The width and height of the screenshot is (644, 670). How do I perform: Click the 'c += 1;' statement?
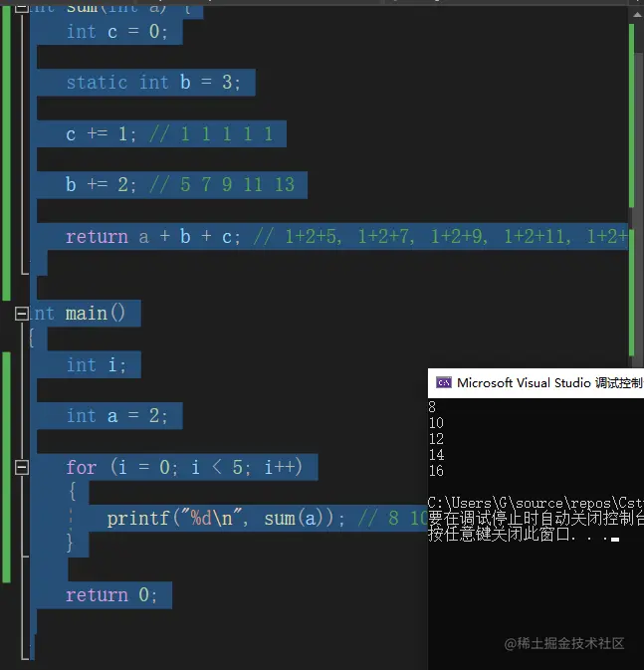101,134
